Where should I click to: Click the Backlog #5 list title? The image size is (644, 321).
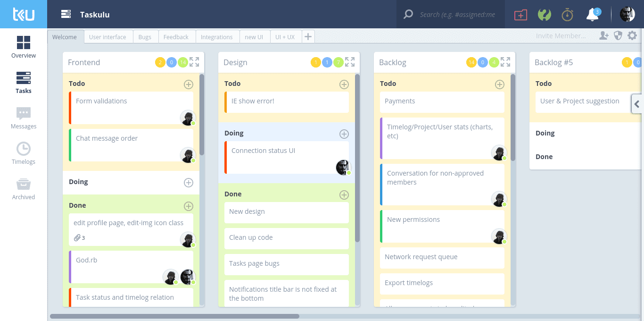tap(553, 62)
